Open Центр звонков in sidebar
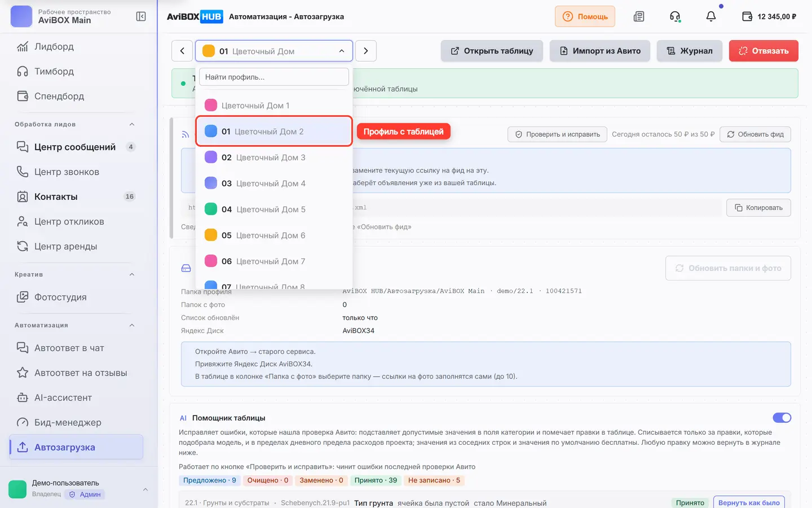The image size is (812, 508). pyautogui.click(x=76, y=172)
